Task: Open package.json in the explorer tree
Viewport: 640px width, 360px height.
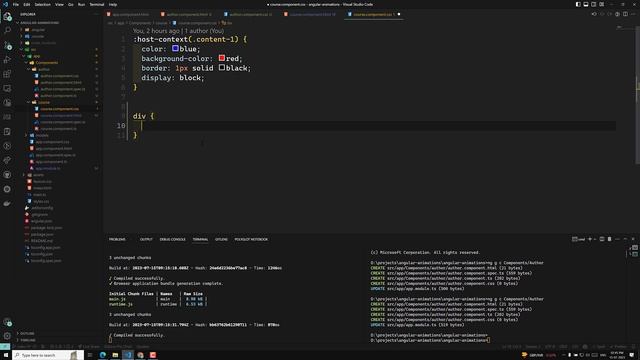Action: tap(42, 234)
